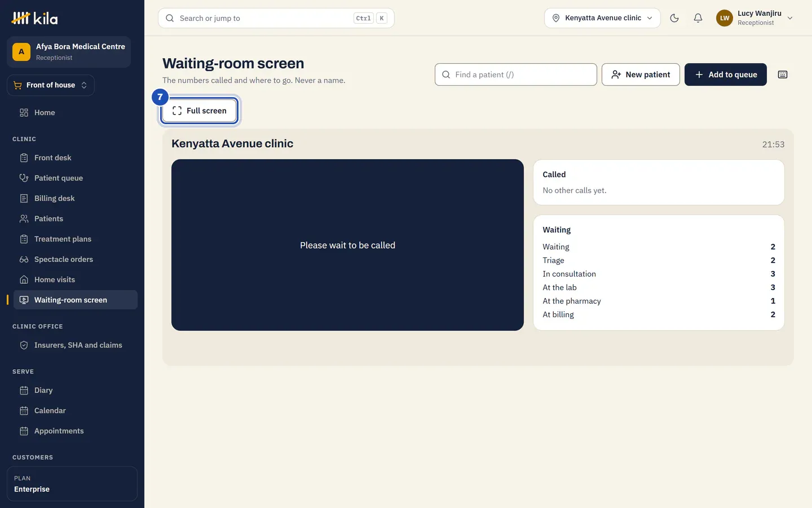Open the Front of house switcher

[x=51, y=85]
